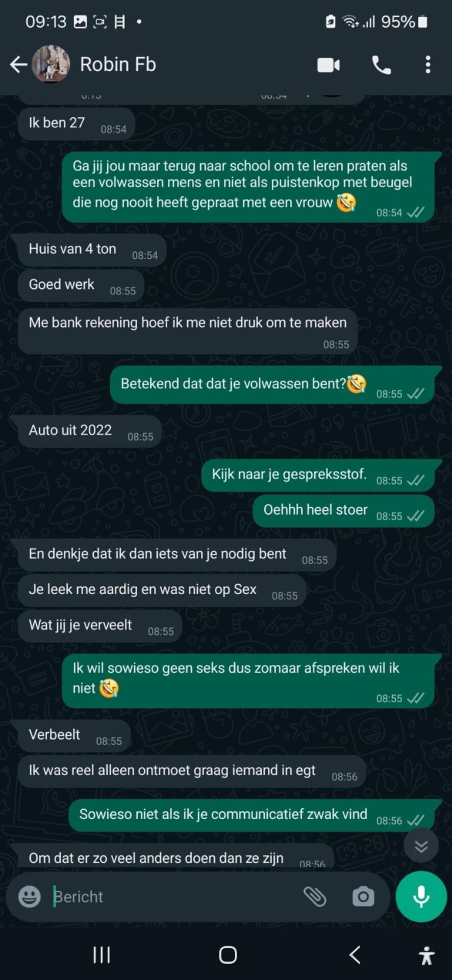The width and height of the screenshot is (452, 980).
Task: Open the accessibility shortcut icon
Action: click(426, 955)
